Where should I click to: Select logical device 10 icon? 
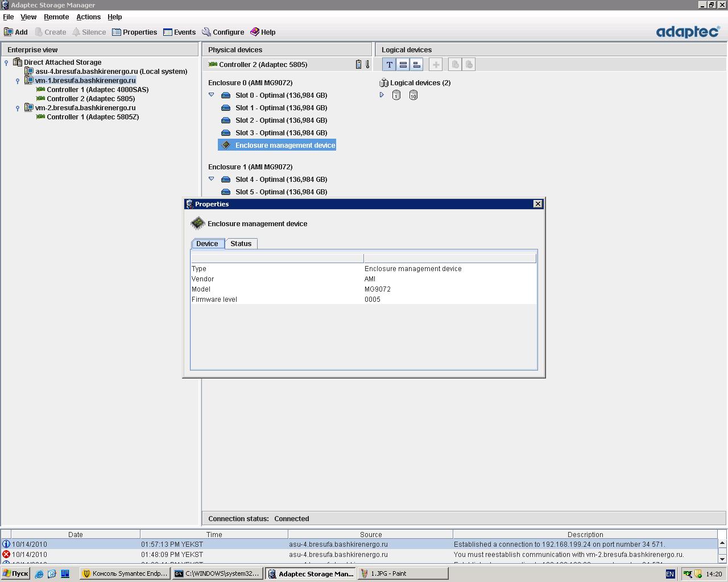pyautogui.click(x=413, y=95)
